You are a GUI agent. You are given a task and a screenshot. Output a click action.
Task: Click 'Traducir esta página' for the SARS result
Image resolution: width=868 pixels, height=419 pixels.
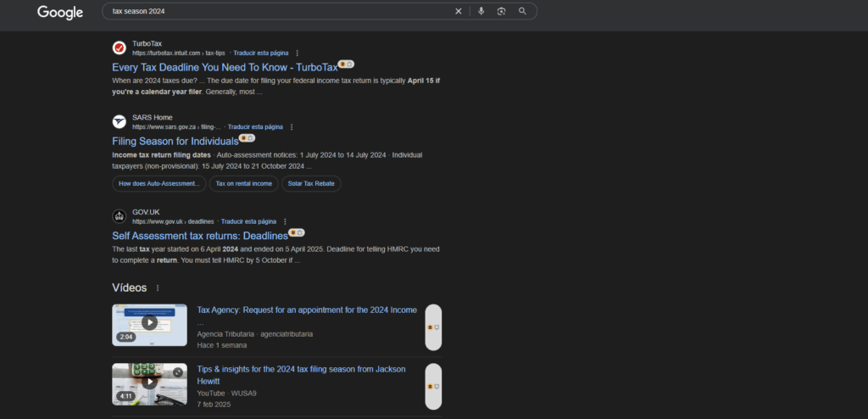255,127
